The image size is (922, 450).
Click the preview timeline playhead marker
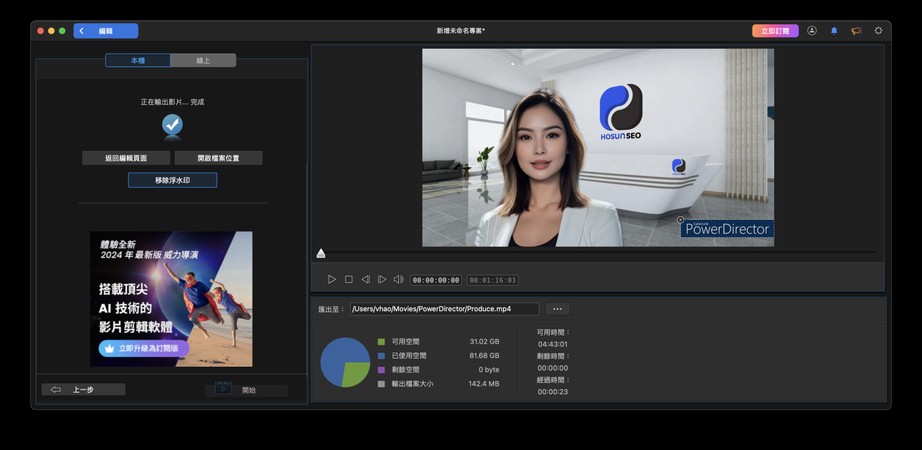(x=321, y=254)
